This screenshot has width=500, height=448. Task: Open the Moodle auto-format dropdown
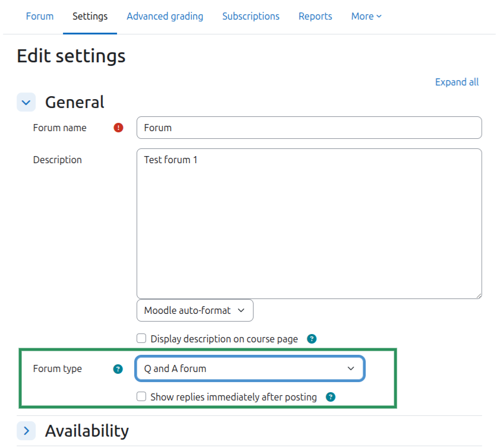[x=195, y=310]
